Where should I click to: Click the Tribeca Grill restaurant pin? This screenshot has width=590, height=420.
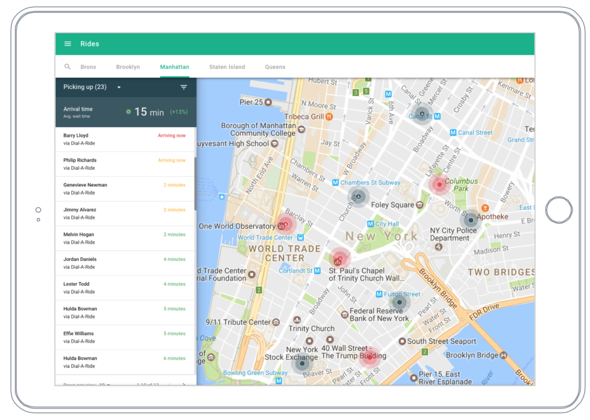coord(329,117)
